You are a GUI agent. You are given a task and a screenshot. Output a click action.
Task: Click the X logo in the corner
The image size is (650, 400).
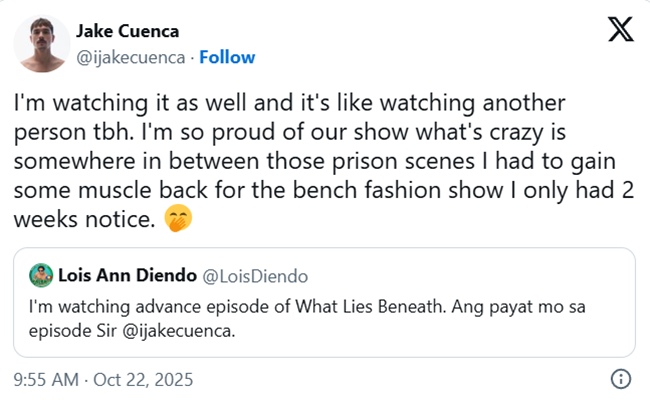pos(620,31)
